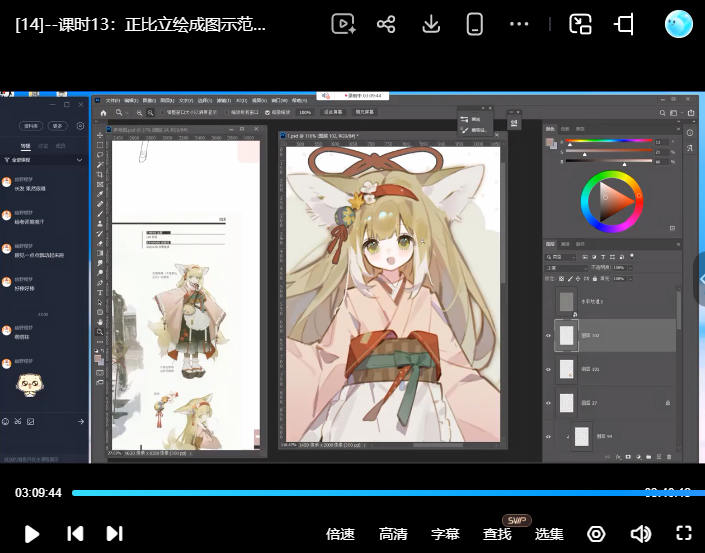Toggle lock image pixels brush icon
Image resolution: width=705 pixels, height=553 pixels.
click(x=570, y=279)
